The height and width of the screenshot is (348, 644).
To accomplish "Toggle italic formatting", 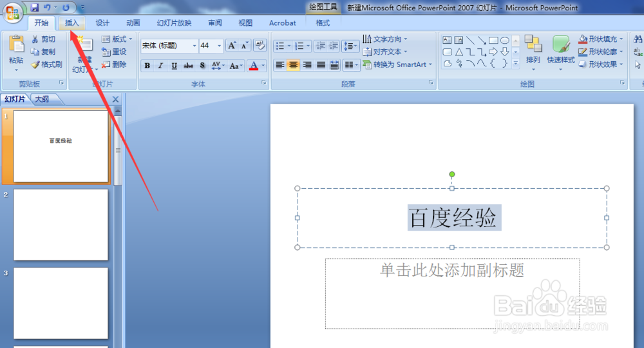I will (x=160, y=66).
